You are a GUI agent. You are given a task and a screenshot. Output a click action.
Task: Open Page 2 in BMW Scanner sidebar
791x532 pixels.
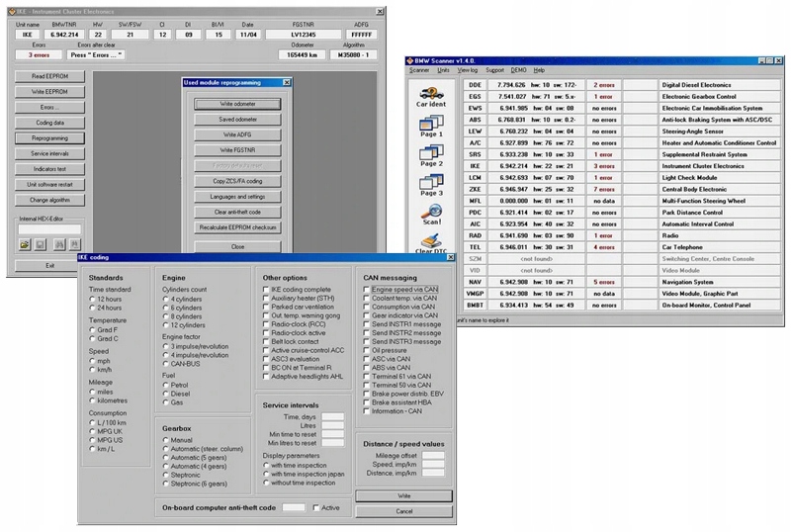click(429, 156)
